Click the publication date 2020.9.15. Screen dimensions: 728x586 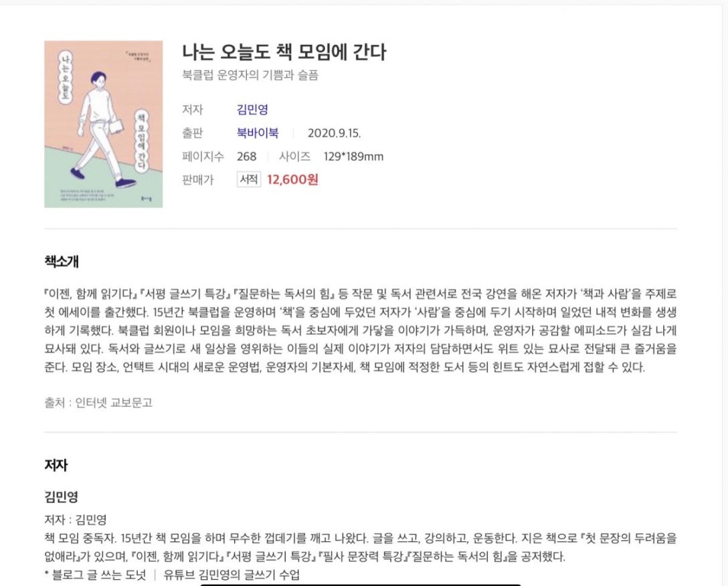pyautogui.click(x=334, y=133)
